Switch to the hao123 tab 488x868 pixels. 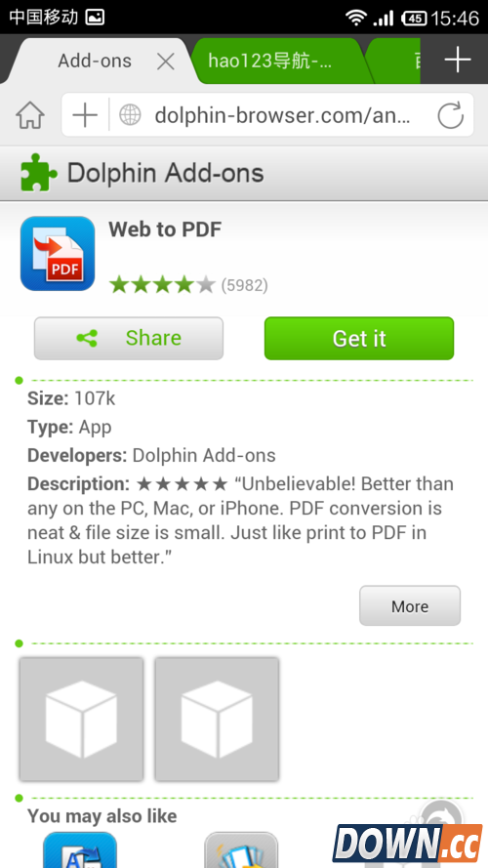[276, 61]
